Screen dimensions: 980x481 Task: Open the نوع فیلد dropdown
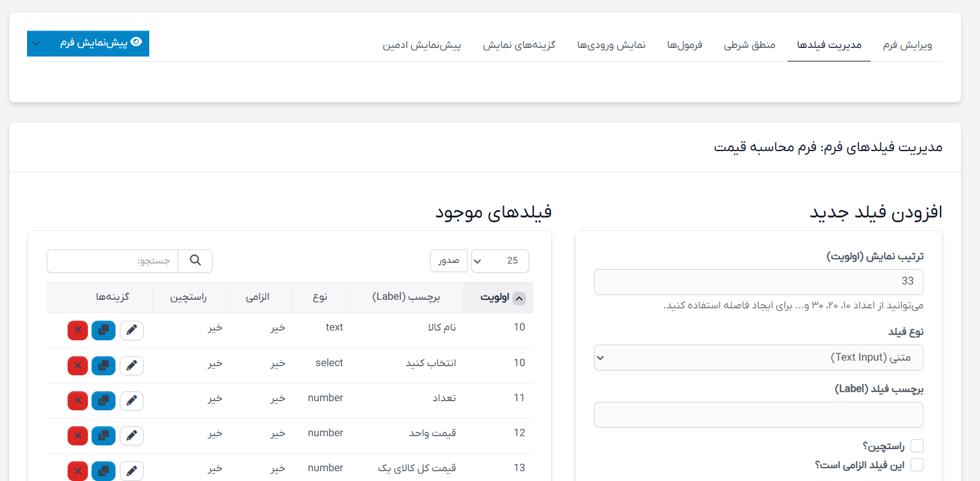point(758,358)
